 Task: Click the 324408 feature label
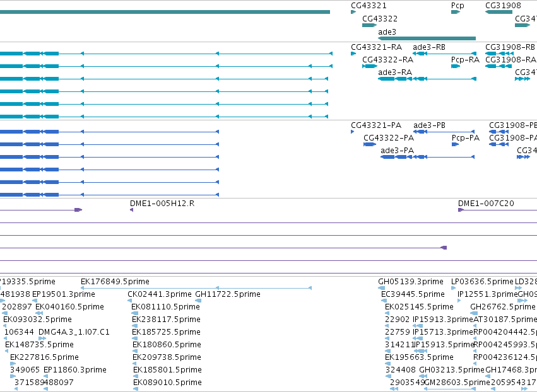click(400, 370)
